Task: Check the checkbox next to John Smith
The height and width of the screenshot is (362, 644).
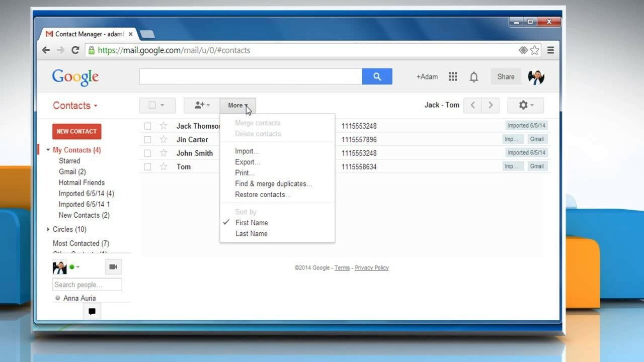Action: pos(147,153)
